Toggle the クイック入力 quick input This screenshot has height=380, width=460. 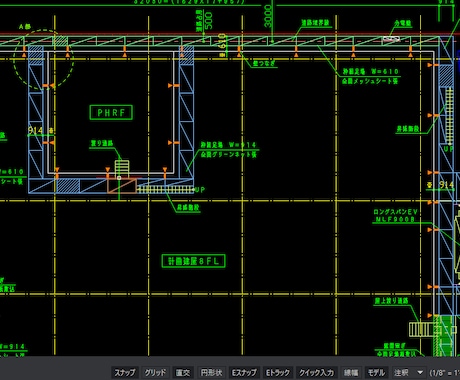(316, 372)
